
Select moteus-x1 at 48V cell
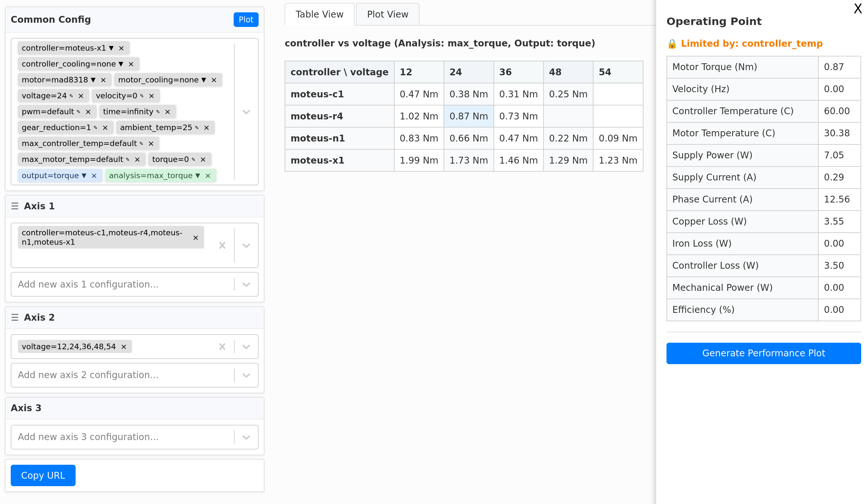pyautogui.click(x=568, y=161)
